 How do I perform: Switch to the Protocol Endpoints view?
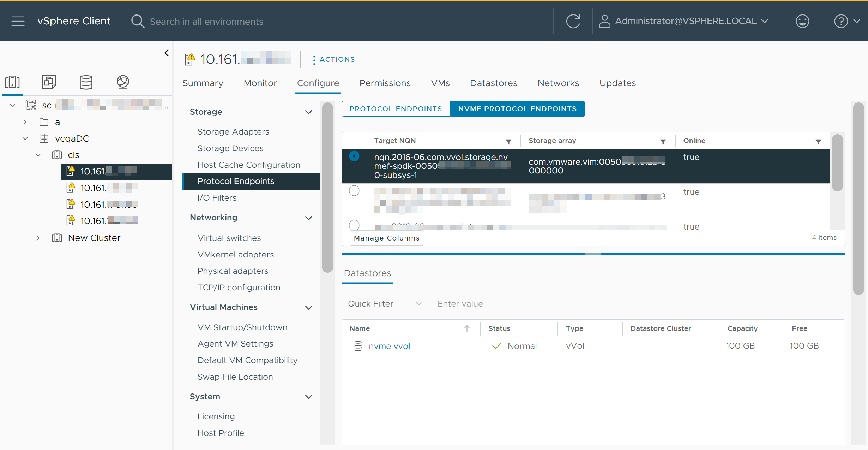click(396, 109)
